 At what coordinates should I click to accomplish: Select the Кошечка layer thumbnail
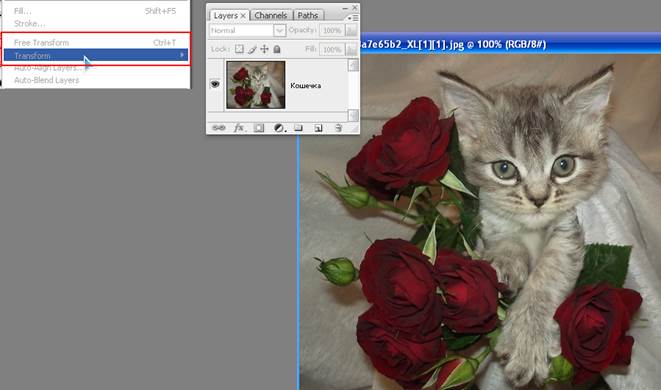(x=255, y=85)
